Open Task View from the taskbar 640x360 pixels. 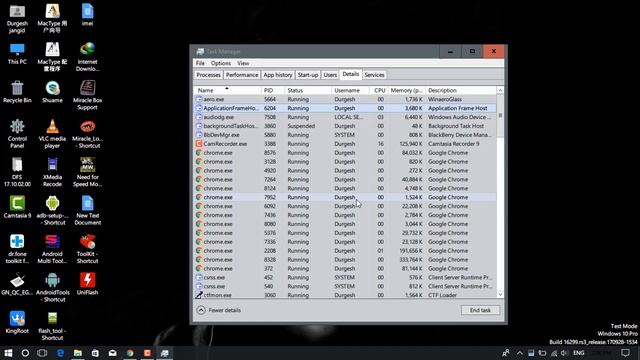(42, 353)
